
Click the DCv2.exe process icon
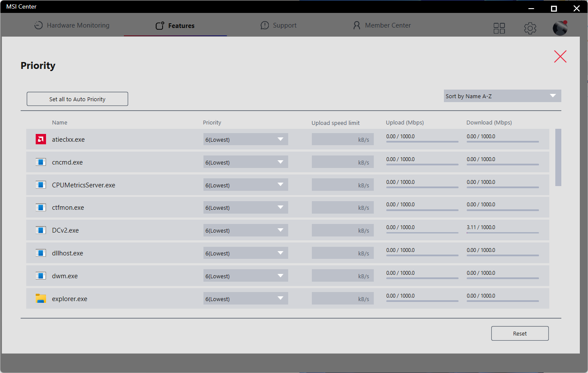[41, 230]
